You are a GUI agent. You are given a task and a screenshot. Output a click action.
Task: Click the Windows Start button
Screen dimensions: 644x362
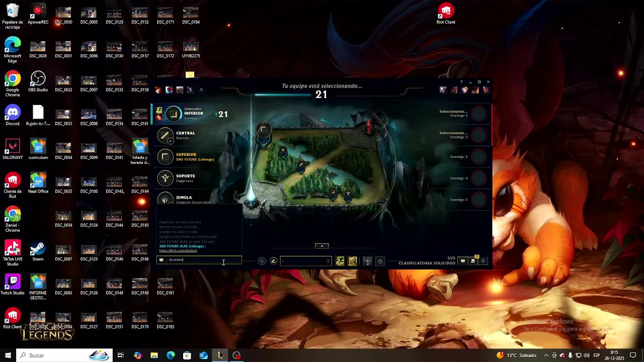pyautogui.click(x=8, y=355)
